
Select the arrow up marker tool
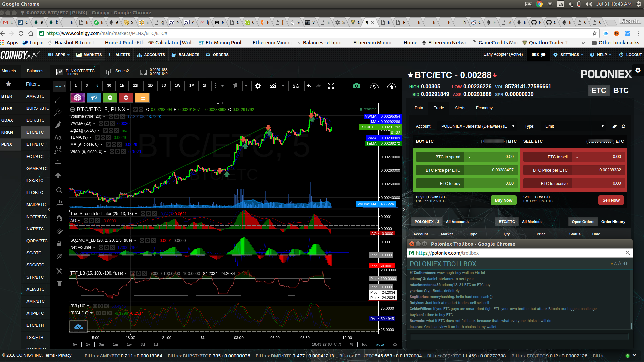[x=58, y=175]
